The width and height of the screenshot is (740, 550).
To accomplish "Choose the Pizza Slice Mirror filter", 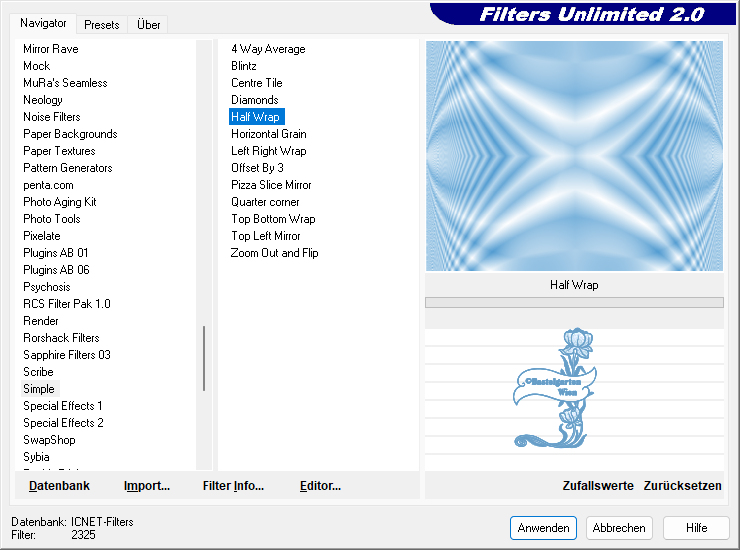I will [x=271, y=185].
